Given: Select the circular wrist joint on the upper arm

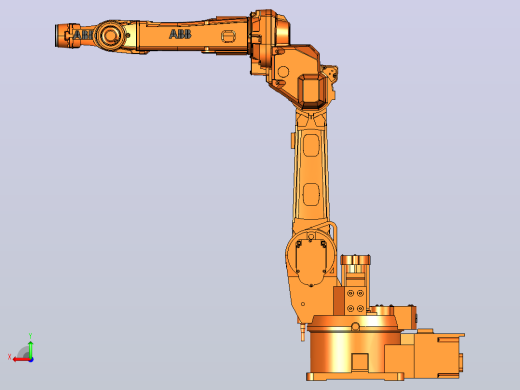Looking at the screenshot, I should click(110, 35).
